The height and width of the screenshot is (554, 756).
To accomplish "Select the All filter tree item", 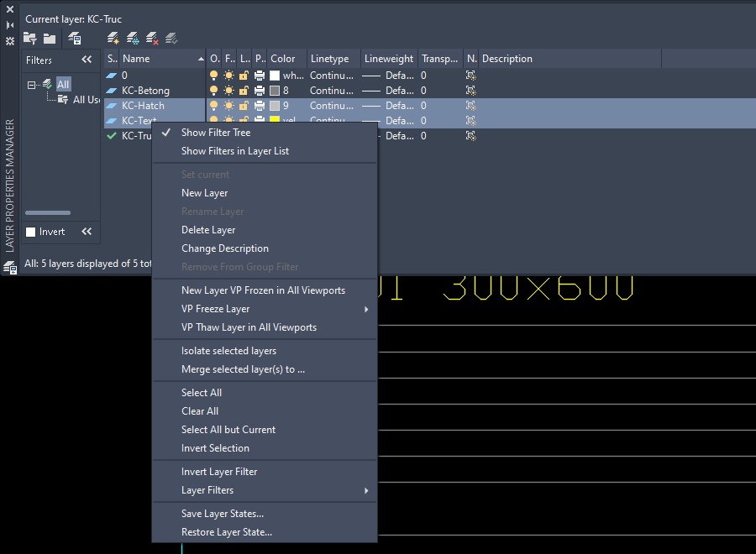I will point(63,85).
